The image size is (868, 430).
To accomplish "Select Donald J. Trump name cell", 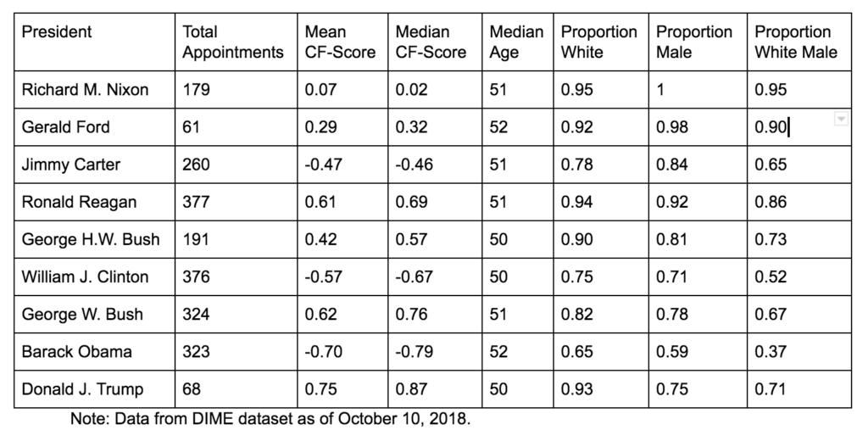I will 95,389.
